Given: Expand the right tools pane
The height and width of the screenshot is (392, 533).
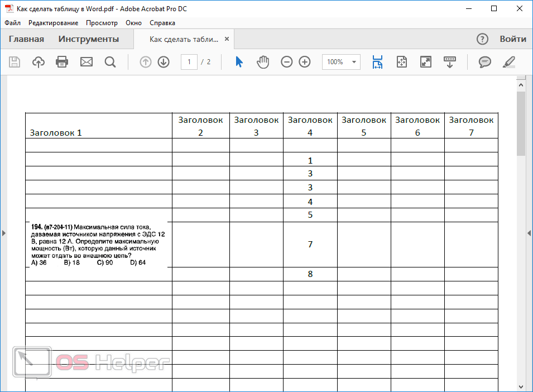Looking at the screenshot, I should pyautogui.click(x=529, y=233).
